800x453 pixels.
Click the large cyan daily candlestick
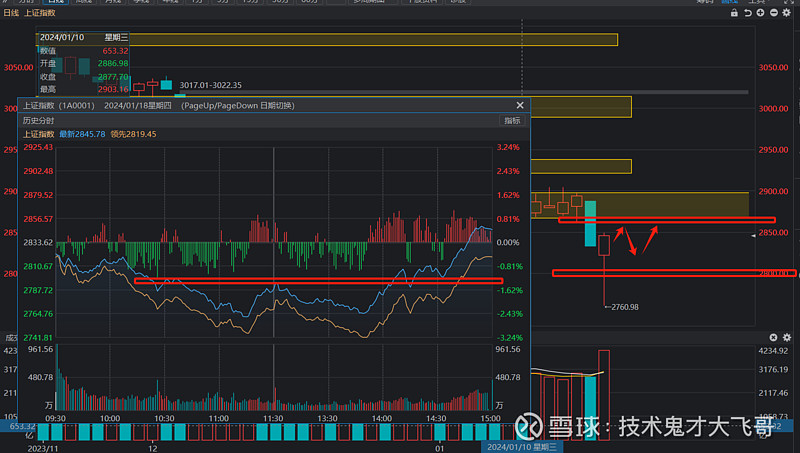click(590, 223)
